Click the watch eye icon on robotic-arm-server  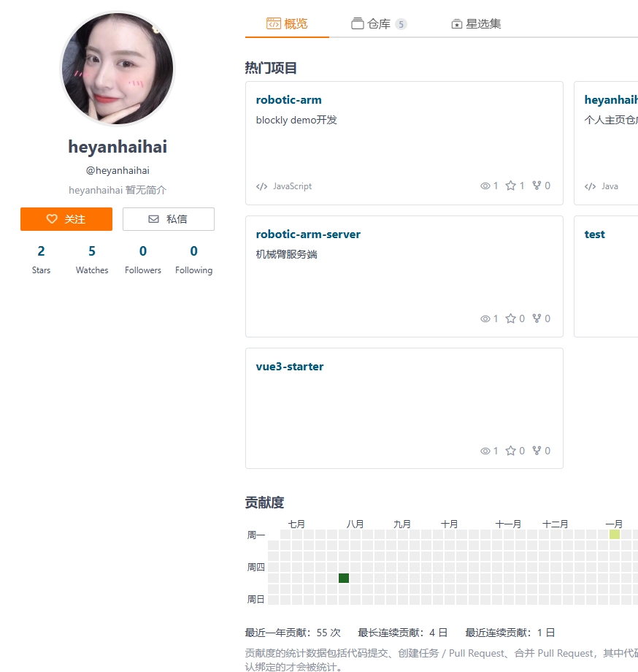tap(485, 319)
